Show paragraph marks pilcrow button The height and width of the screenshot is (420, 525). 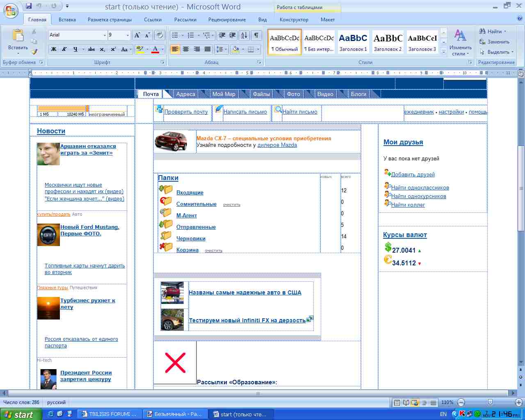(x=256, y=35)
